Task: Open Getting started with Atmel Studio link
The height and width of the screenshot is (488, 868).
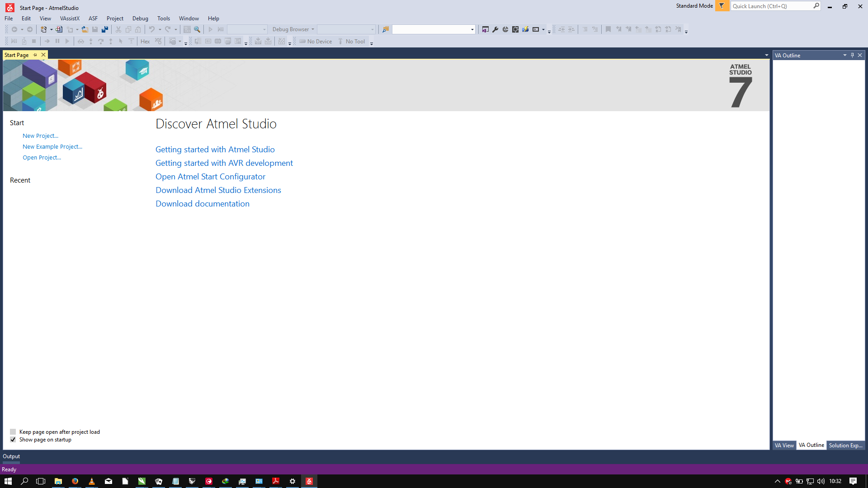Action: click(215, 150)
